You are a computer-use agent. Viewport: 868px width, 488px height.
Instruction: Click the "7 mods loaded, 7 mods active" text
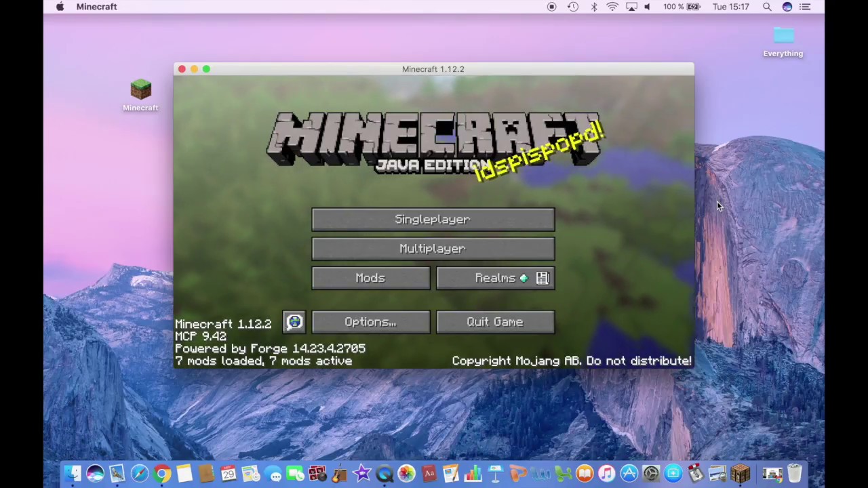click(x=263, y=361)
